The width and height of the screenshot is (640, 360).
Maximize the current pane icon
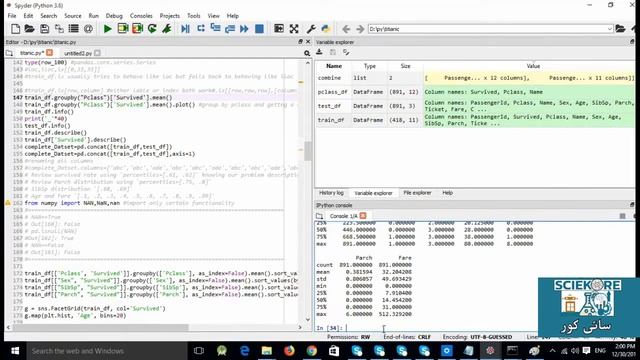point(279,29)
